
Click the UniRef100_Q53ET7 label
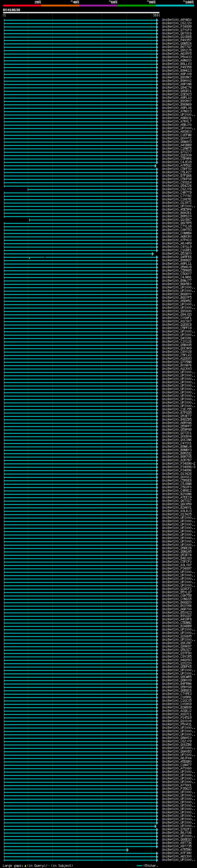176,416
